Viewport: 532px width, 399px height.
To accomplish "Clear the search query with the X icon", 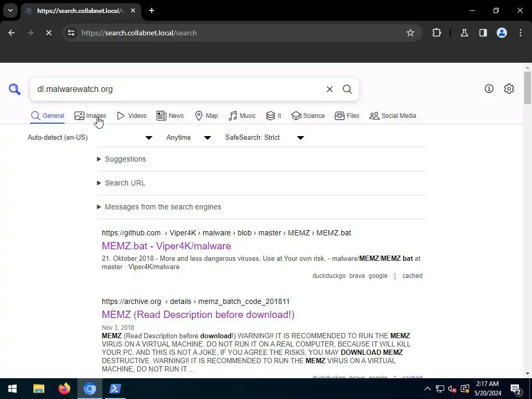I will click(x=329, y=89).
